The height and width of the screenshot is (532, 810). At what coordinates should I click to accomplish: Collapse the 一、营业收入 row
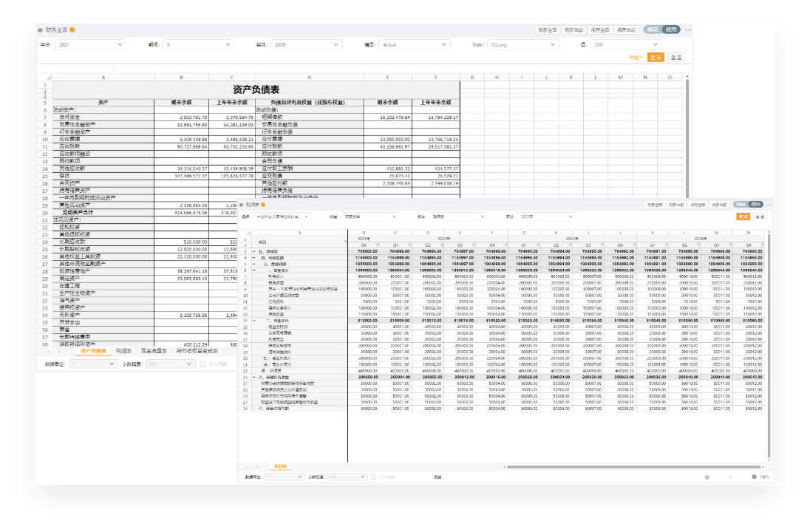coord(253,270)
